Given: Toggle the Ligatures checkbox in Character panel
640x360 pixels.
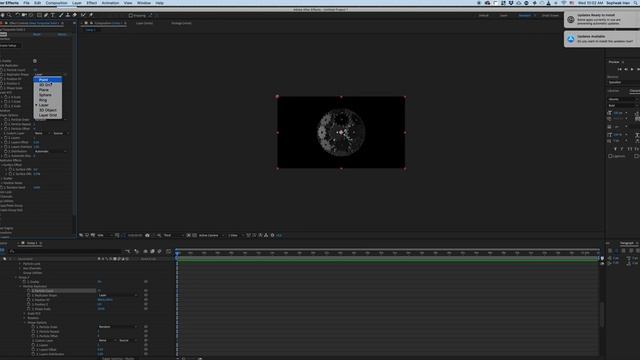Looking at the screenshot, I should pos(610,156).
